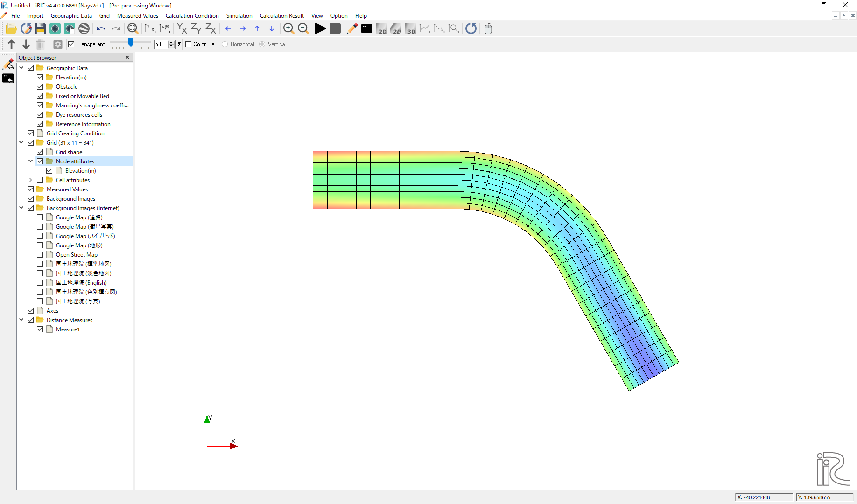Toggle the Transparent checkbox
The image size is (857, 504).
coord(71,44)
